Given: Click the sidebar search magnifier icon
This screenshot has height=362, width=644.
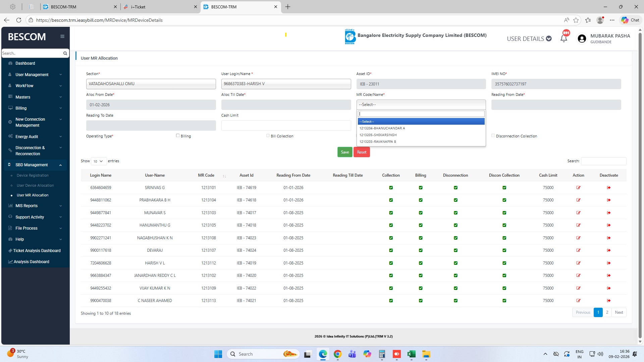Looking at the screenshot, I should point(65,53).
